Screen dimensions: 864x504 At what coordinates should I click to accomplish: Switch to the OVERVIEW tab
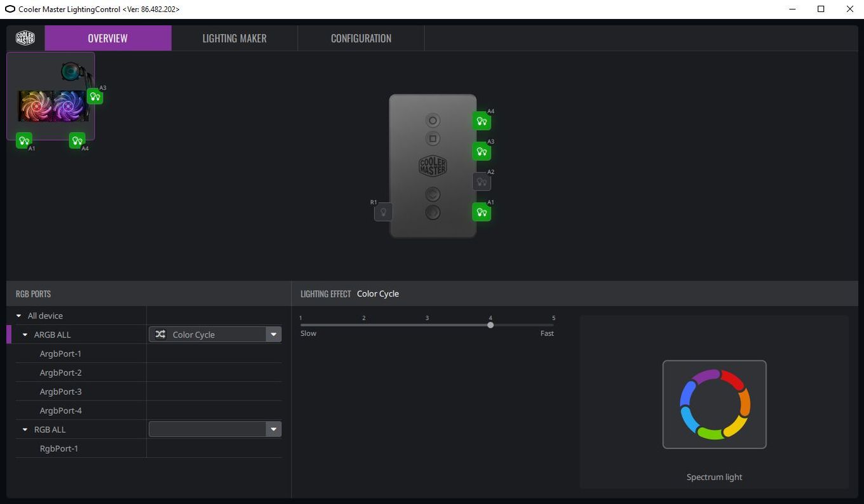108,38
